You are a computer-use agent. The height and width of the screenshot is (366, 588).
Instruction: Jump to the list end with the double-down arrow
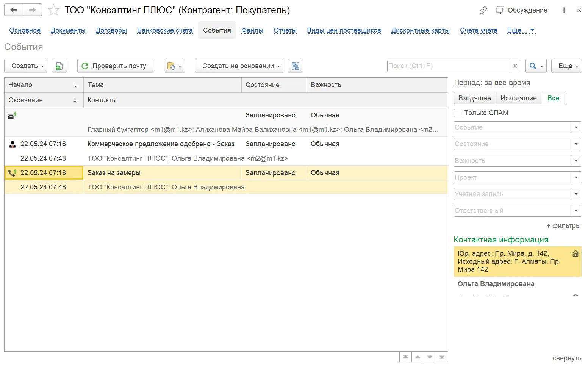[442, 357]
